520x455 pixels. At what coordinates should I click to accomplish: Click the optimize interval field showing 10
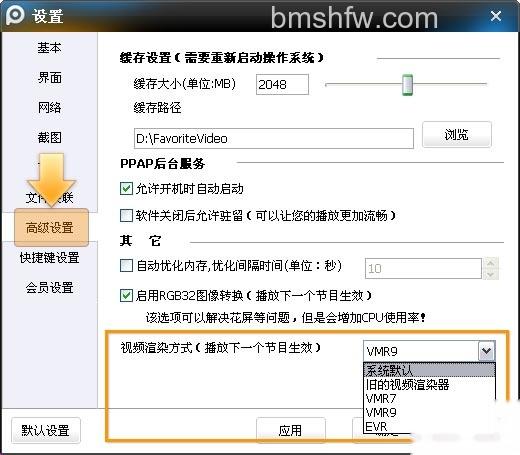[423, 268]
